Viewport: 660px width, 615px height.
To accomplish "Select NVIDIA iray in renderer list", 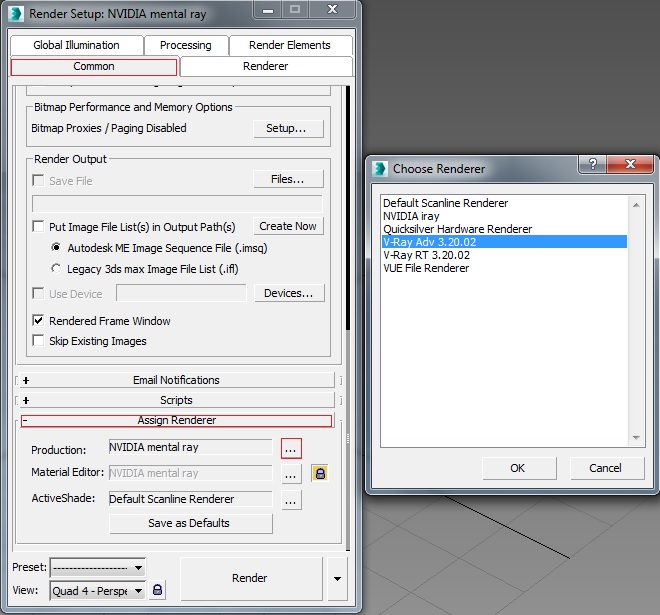I will pos(504,216).
